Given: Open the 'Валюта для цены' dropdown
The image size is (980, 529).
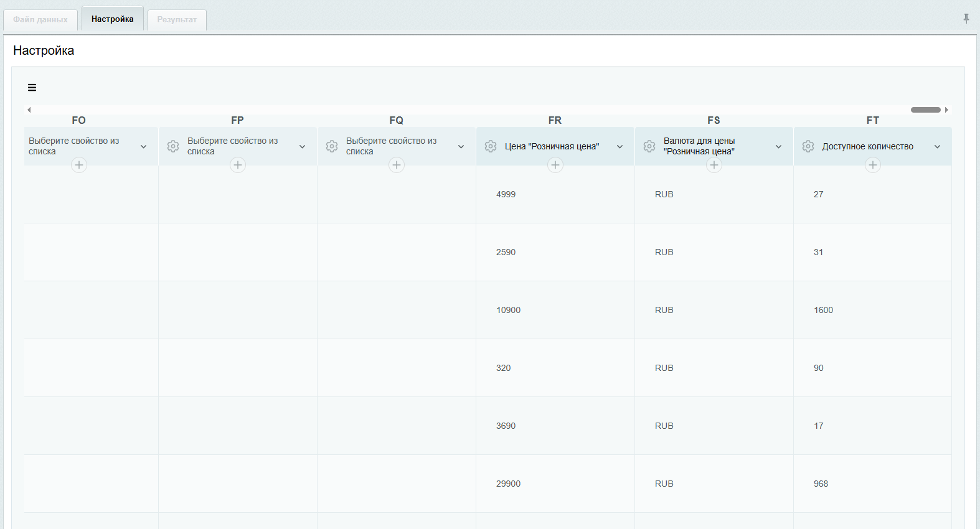Looking at the screenshot, I should click(778, 147).
